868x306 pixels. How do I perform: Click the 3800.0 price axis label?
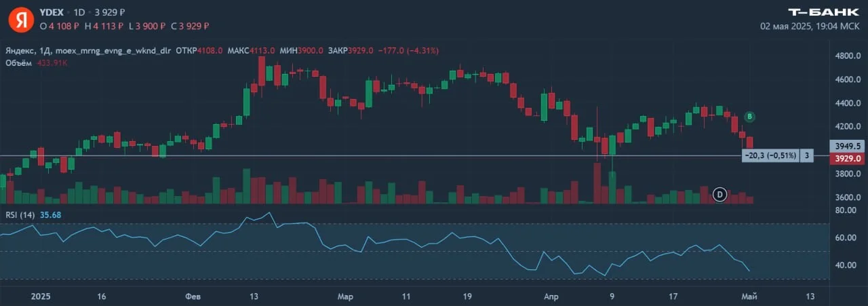tap(849, 174)
